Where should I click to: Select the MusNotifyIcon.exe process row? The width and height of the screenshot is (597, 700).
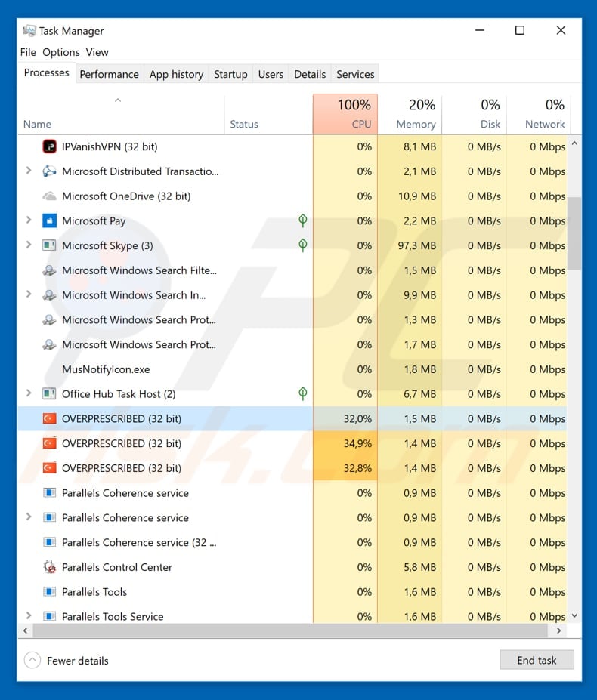point(292,369)
